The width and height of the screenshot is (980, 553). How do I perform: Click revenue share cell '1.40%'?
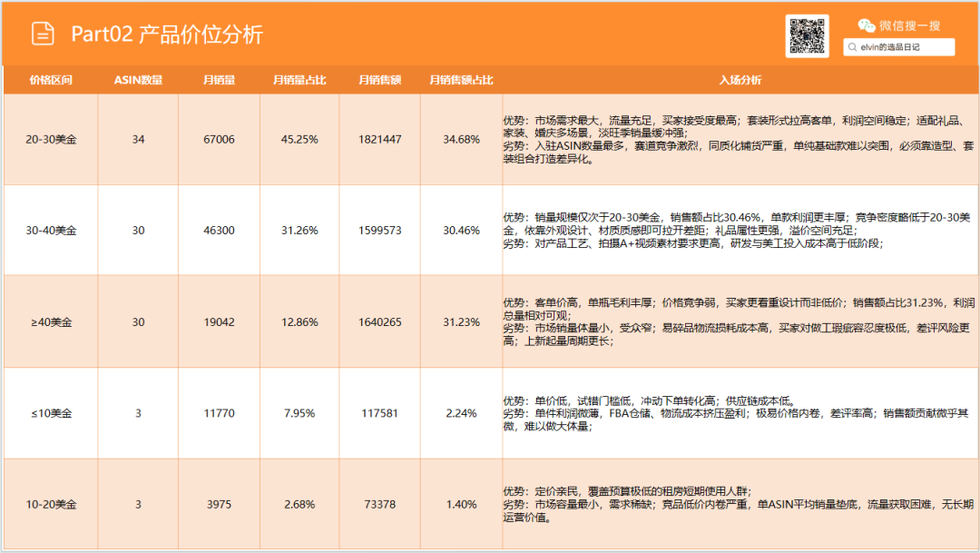461,504
